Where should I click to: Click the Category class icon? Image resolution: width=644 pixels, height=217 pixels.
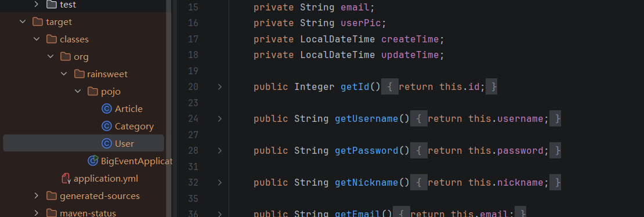(106, 126)
